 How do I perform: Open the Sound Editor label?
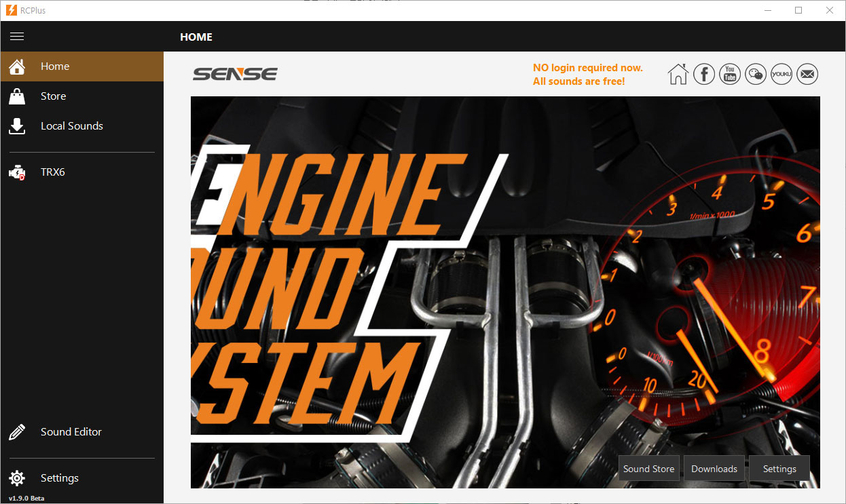(x=71, y=432)
